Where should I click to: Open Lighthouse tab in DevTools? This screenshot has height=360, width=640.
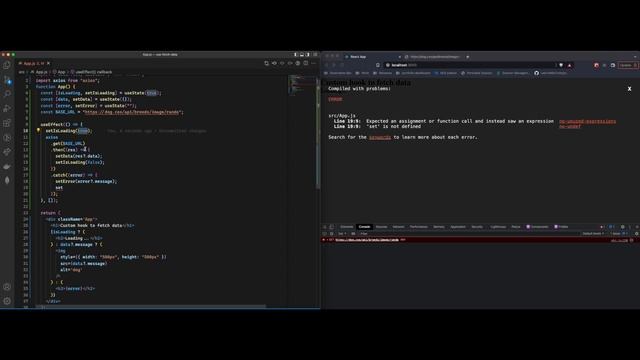click(x=498, y=227)
